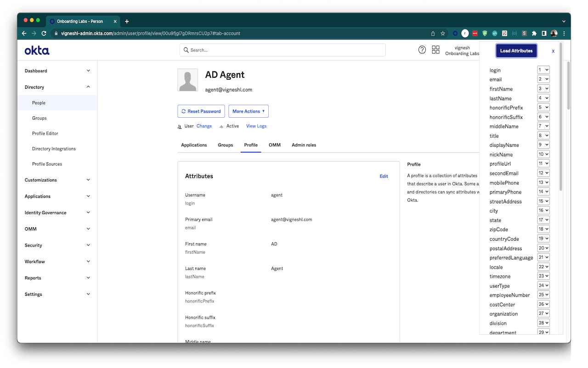Screen dimensions: 588x368
Task: Open the Extensions puzzle piece menu
Action: (534, 33)
